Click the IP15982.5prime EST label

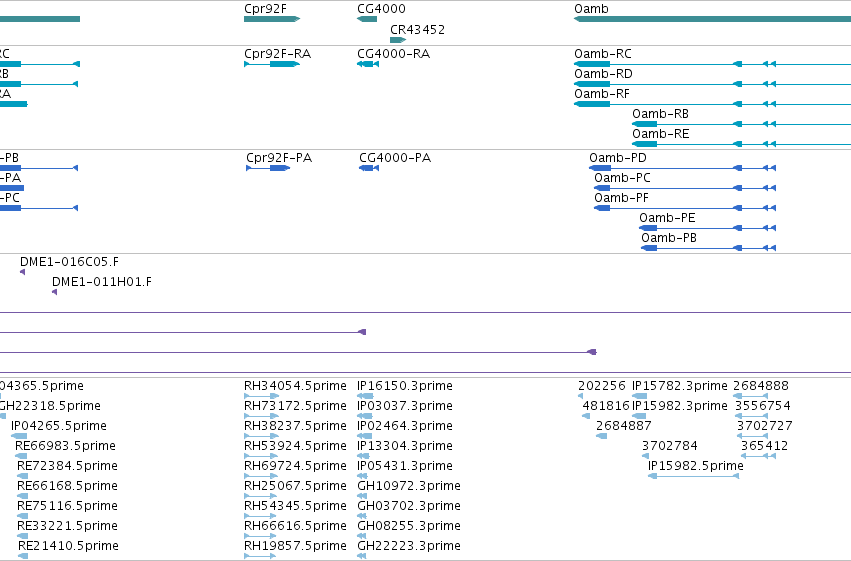tap(696, 466)
